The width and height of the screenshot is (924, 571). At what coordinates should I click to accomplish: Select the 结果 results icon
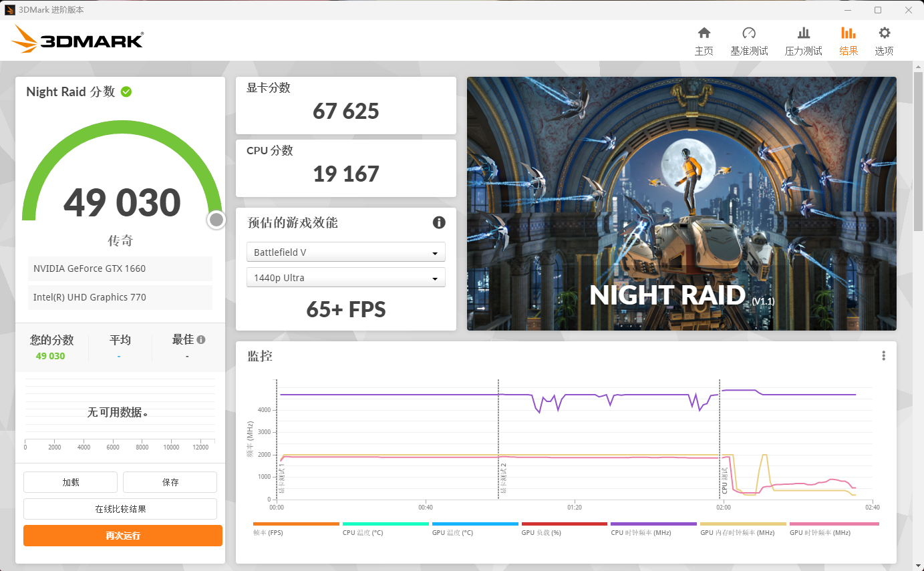click(849, 33)
